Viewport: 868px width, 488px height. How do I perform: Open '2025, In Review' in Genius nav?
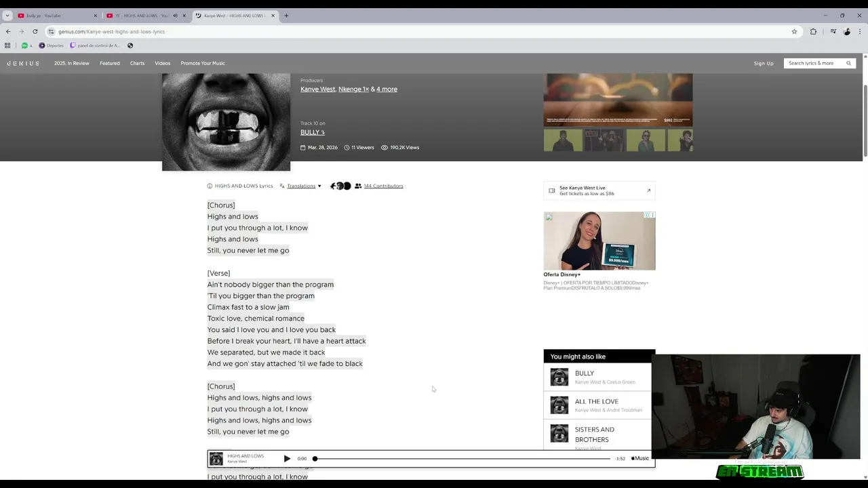click(x=71, y=63)
